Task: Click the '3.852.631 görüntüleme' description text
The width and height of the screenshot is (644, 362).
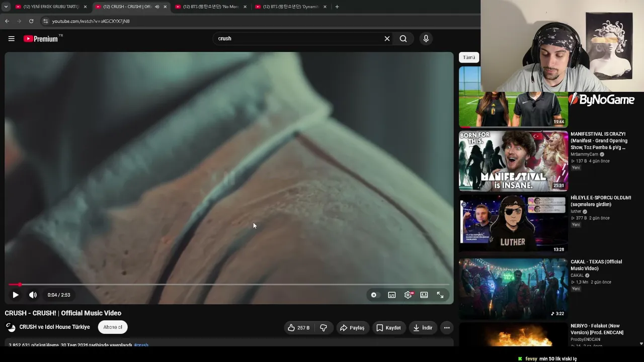Action: (x=33, y=345)
